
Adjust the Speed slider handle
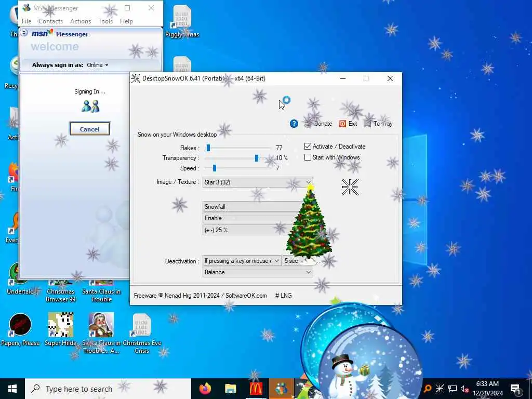[214, 168]
